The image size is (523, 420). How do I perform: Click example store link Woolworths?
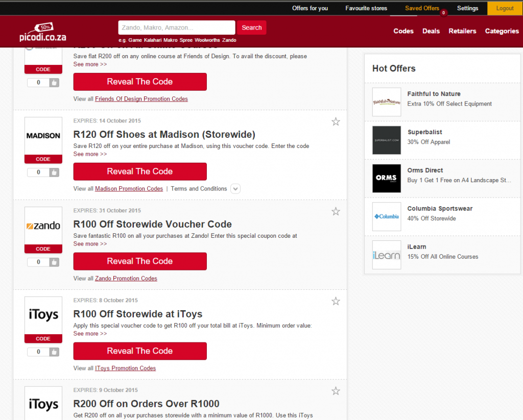click(207, 40)
